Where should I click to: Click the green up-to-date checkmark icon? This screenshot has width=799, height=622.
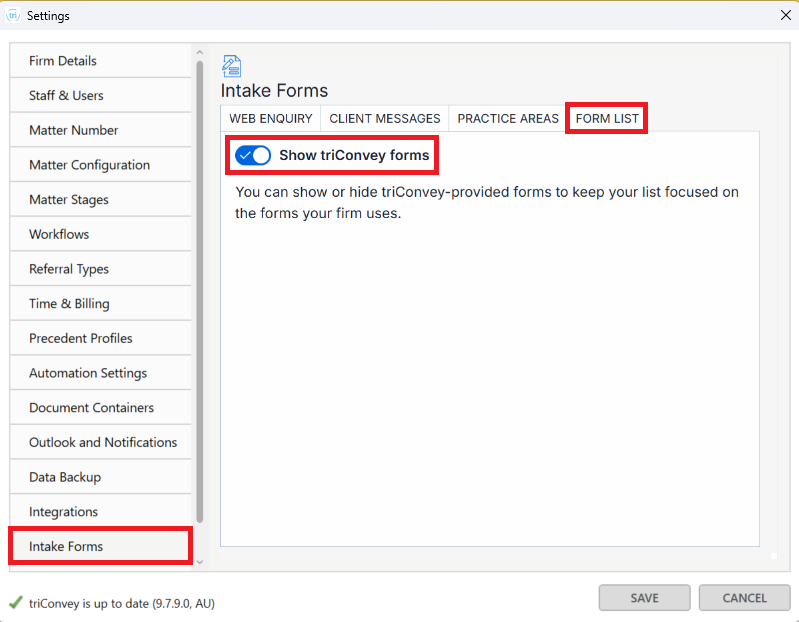(x=16, y=603)
